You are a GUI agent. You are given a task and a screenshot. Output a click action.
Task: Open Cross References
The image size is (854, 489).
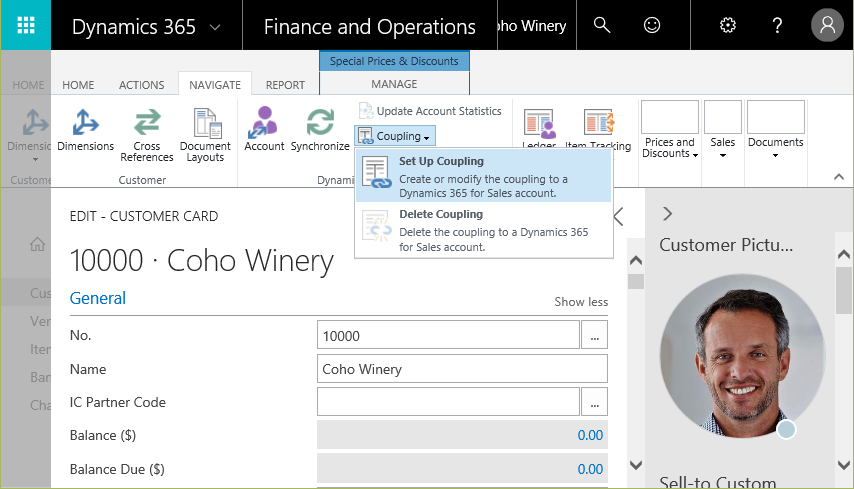tap(147, 135)
